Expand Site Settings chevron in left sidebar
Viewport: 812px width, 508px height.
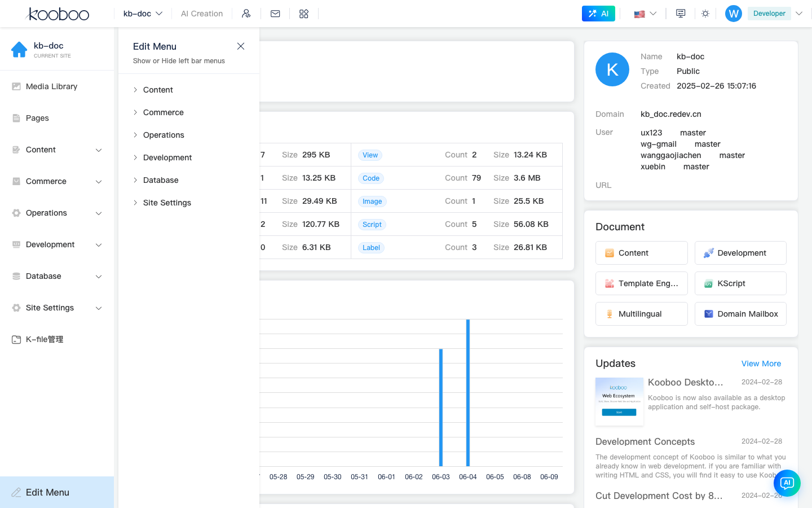coord(99,308)
